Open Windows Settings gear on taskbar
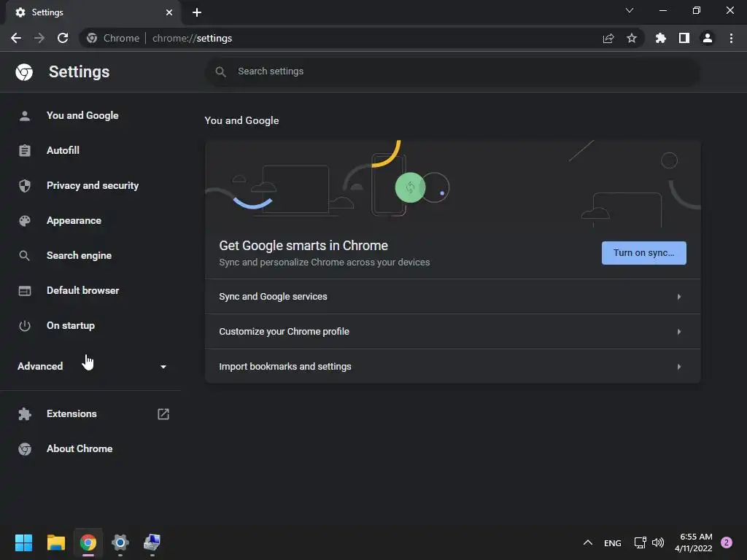 point(120,542)
